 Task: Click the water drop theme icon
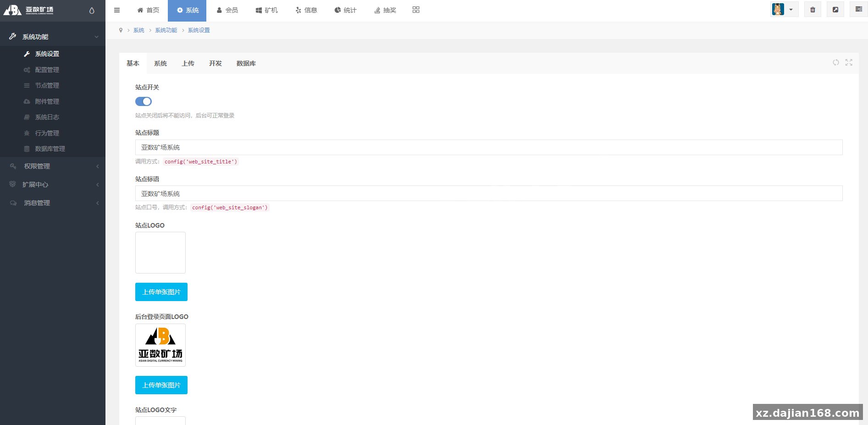tap(92, 11)
